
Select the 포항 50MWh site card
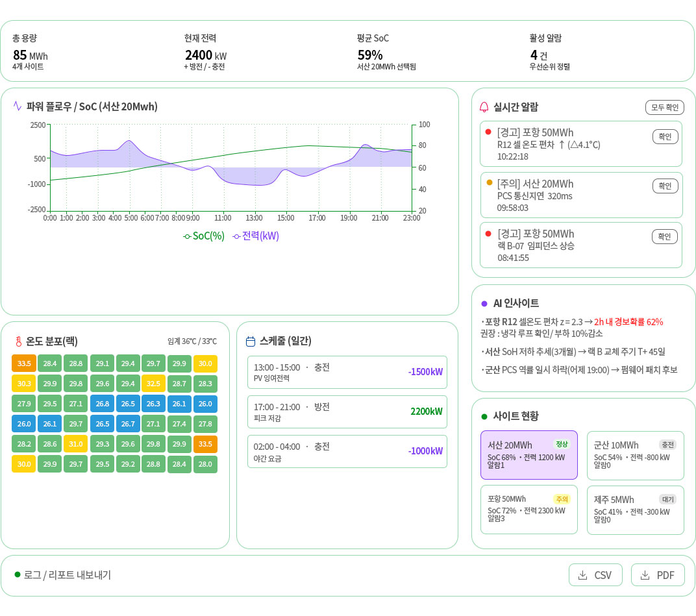[x=528, y=510]
